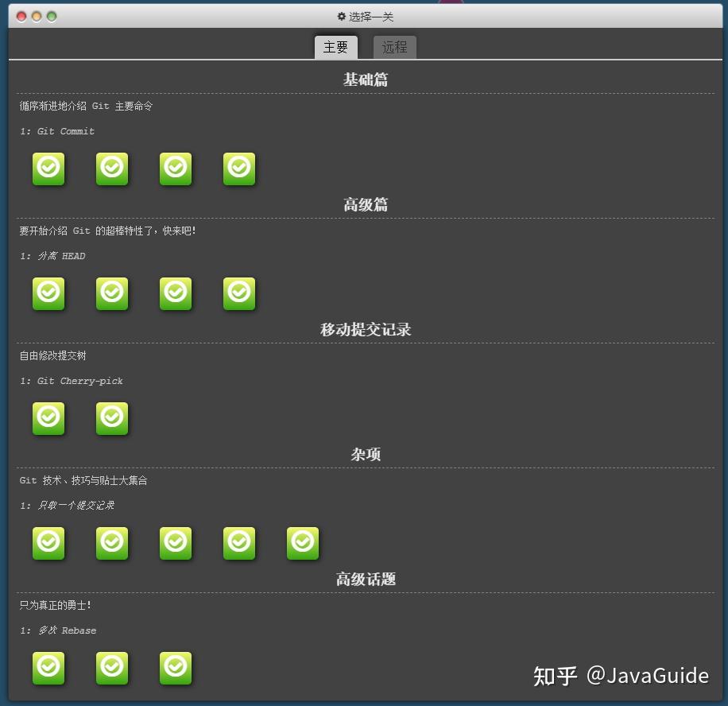Select first level icon in 高级篇 section

click(48, 293)
